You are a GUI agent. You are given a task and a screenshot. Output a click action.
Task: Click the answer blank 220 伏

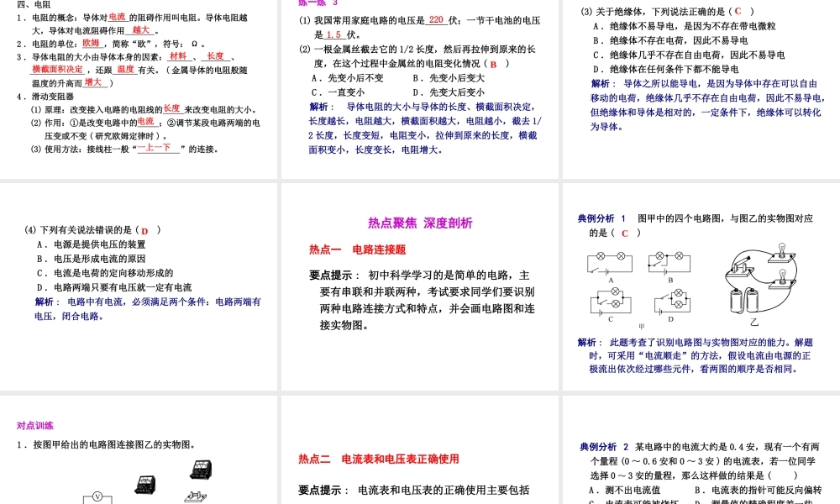437,20
